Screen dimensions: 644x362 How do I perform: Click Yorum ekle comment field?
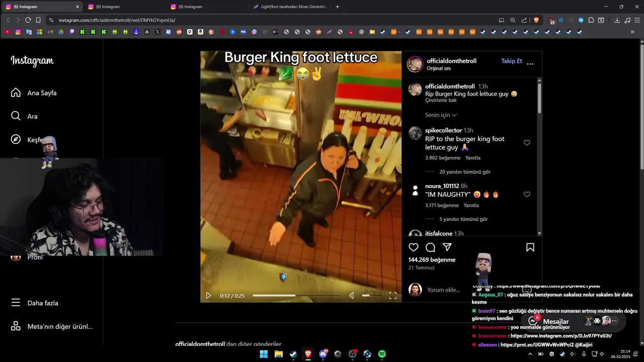[x=443, y=290]
